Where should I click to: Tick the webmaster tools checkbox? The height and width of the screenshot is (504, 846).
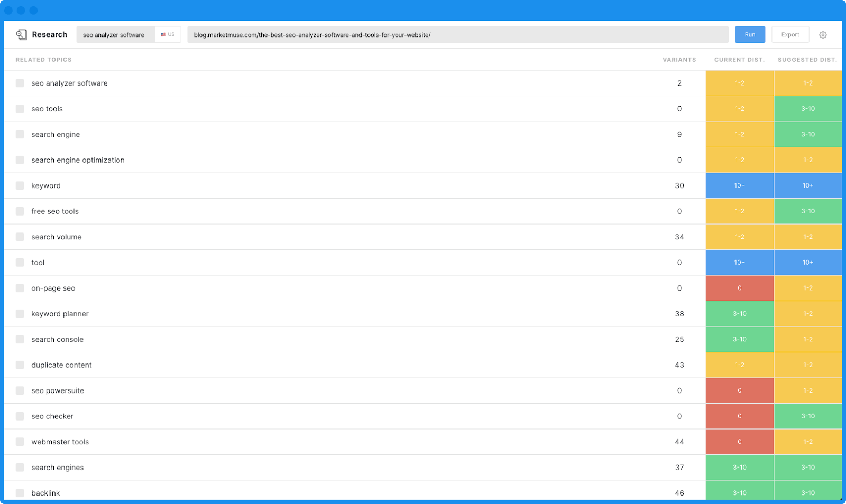[20, 442]
